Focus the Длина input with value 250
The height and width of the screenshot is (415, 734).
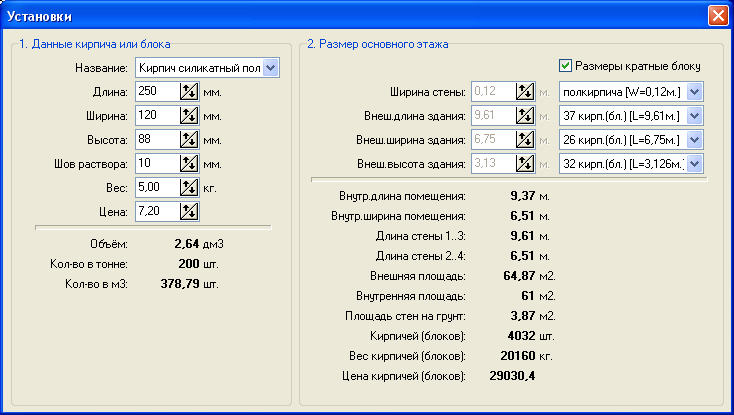pos(158,91)
